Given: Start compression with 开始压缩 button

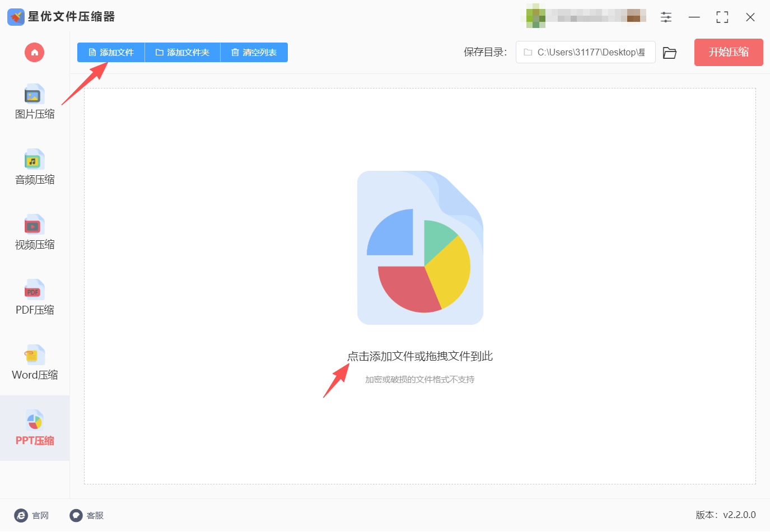Looking at the screenshot, I should coord(729,52).
